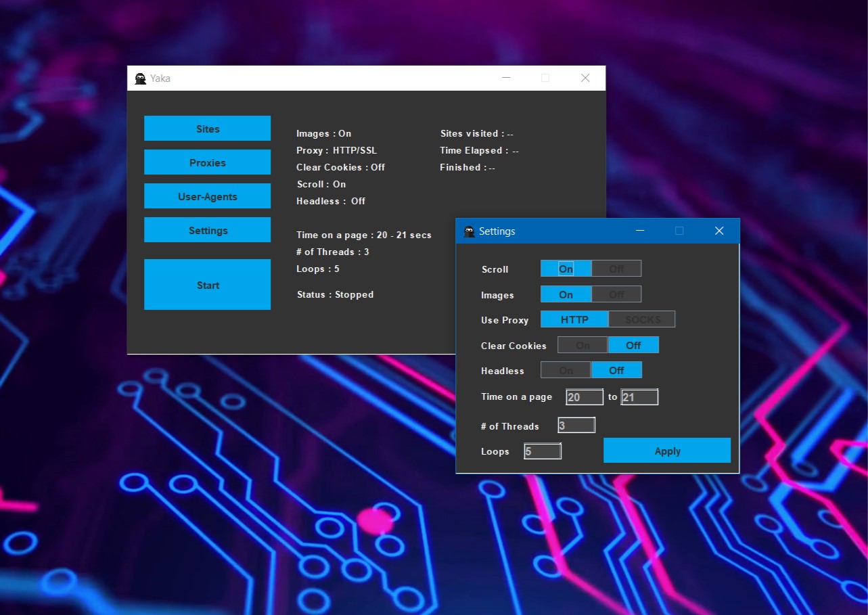Minimize the Settings window
868x615 pixels.
pyautogui.click(x=640, y=231)
